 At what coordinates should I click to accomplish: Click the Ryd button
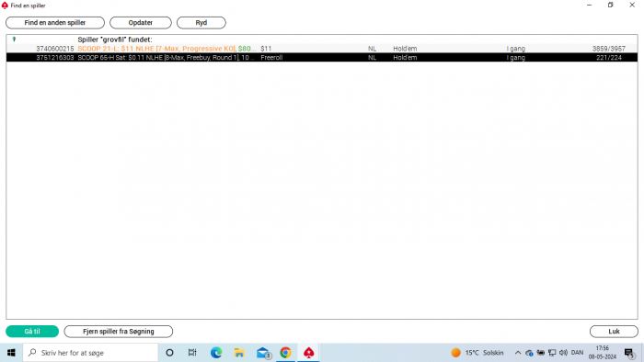coord(201,23)
